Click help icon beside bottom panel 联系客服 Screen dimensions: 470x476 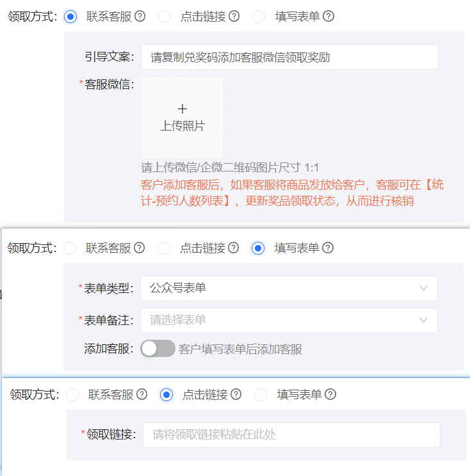(x=142, y=394)
